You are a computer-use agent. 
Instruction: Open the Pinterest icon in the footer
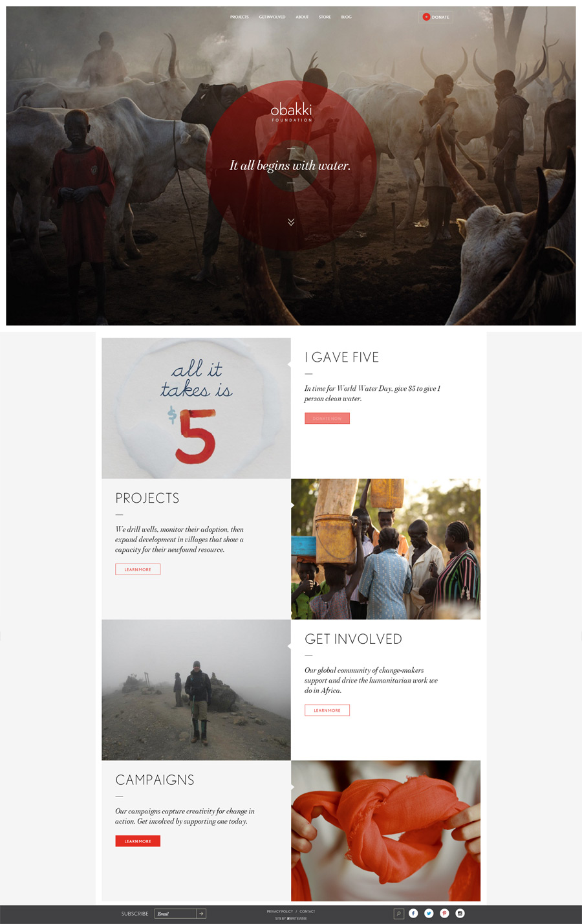[444, 913]
